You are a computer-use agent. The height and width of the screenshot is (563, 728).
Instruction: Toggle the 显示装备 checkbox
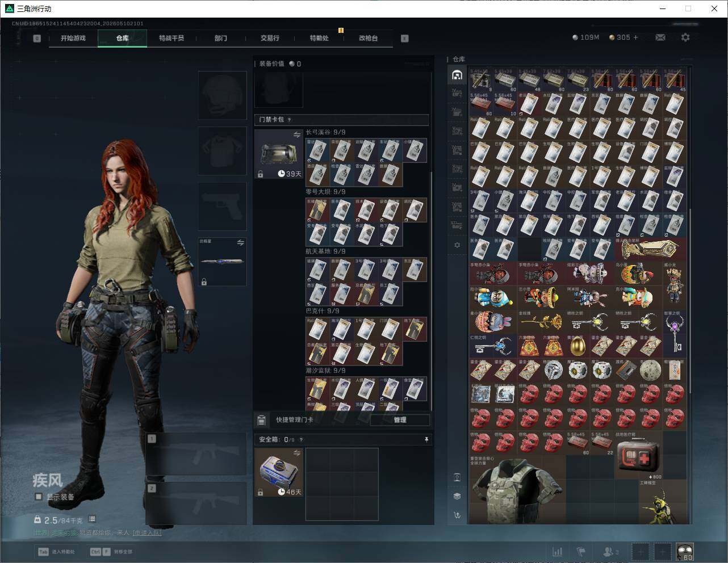tap(39, 497)
